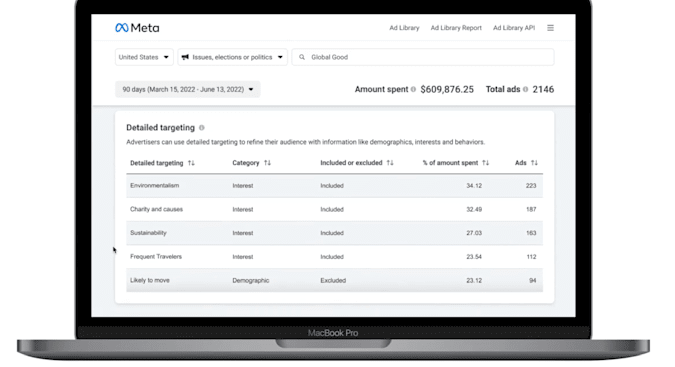Click the Meta logo
Viewport: 675px width, 367px height.
[137, 28]
